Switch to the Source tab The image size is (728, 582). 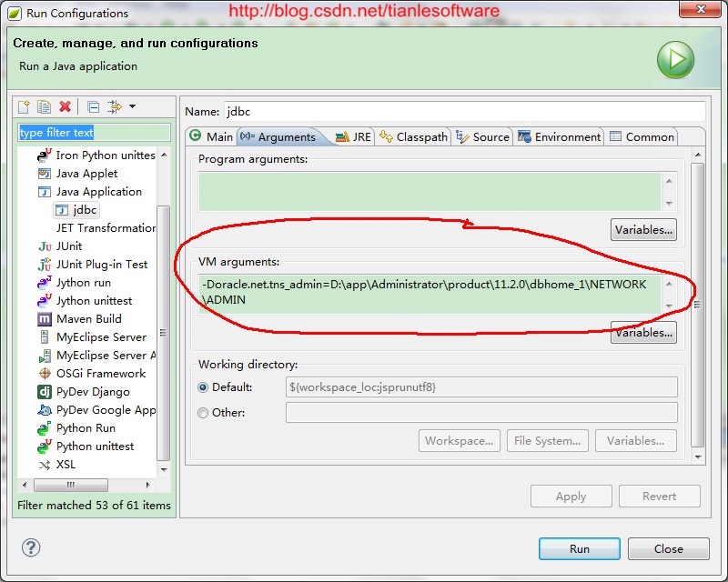pyautogui.click(x=482, y=137)
